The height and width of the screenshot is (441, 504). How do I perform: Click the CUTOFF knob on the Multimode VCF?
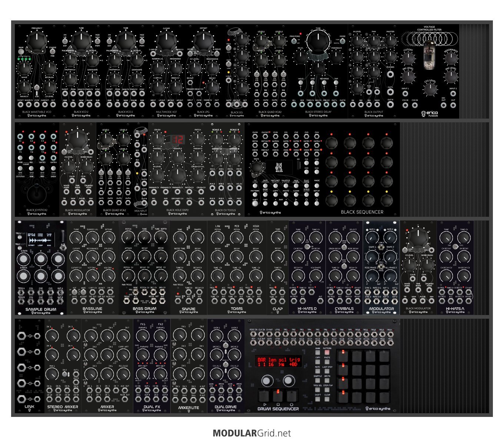tap(166, 41)
